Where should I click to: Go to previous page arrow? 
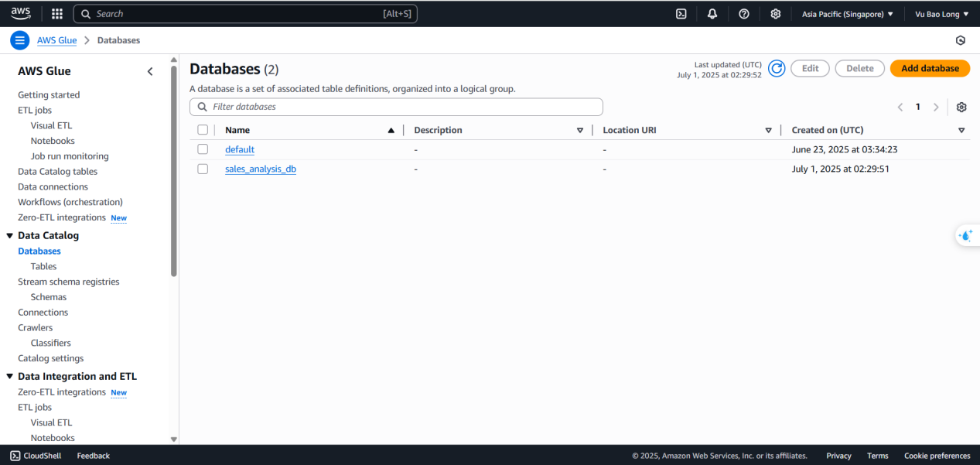(900, 107)
